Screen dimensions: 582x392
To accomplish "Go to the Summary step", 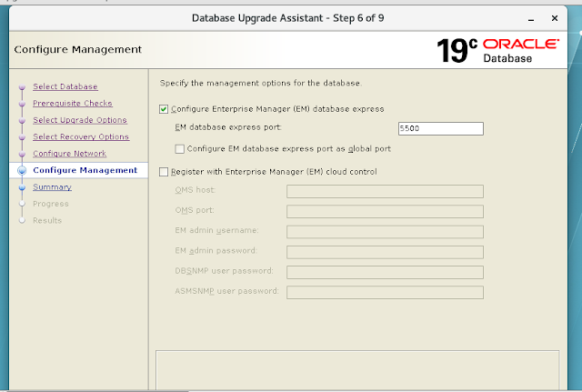I will (x=52, y=186).
